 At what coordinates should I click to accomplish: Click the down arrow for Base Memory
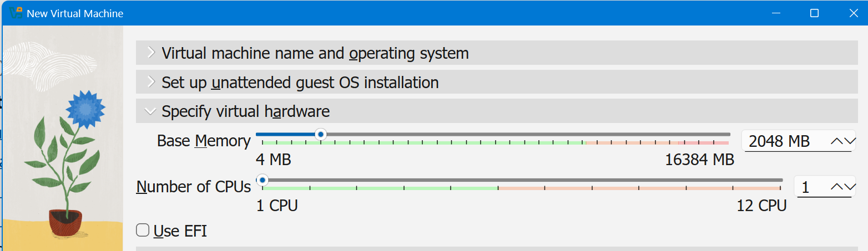tap(849, 141)
